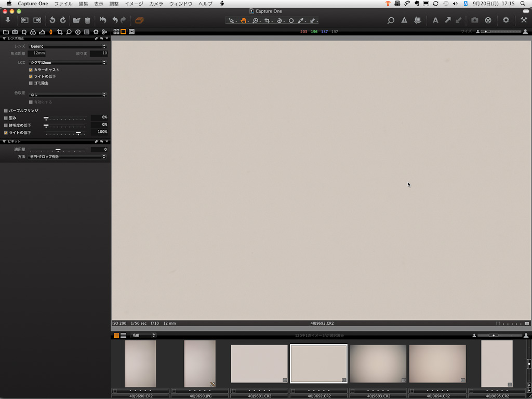The image size is (532, 399).
Task: Click the Import images down-arrow icon
Action: (x=8, y=20)
